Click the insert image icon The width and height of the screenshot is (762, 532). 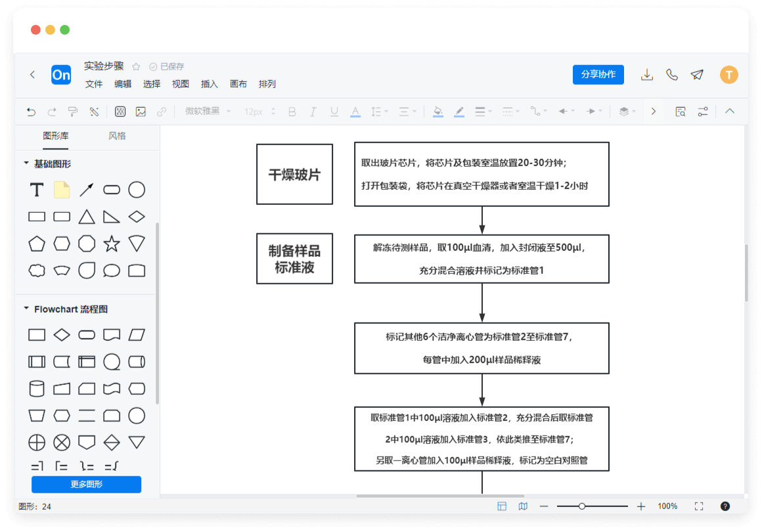click(141, 112)
